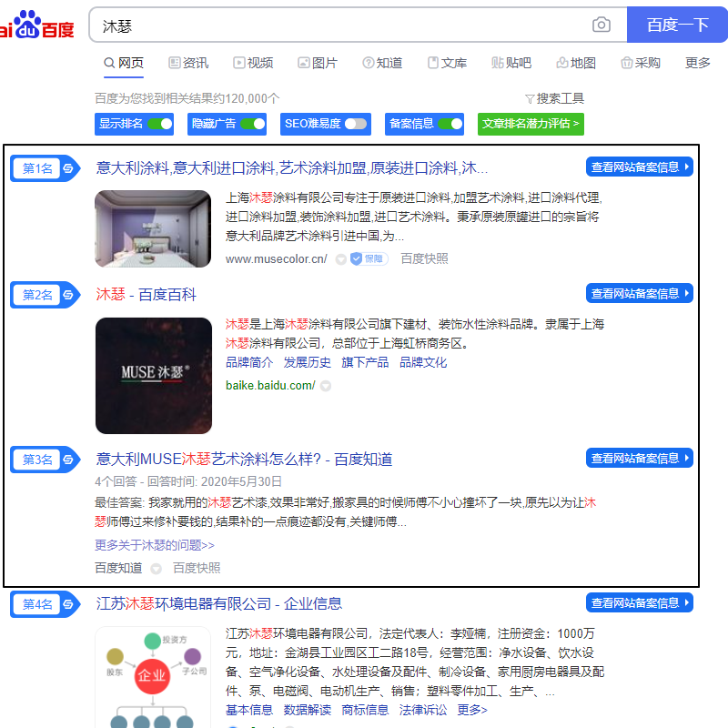Click 百度快照 under third result
The width and height of the screenshot is (728, 728).
pyautogui.click(x=197, y=568)
